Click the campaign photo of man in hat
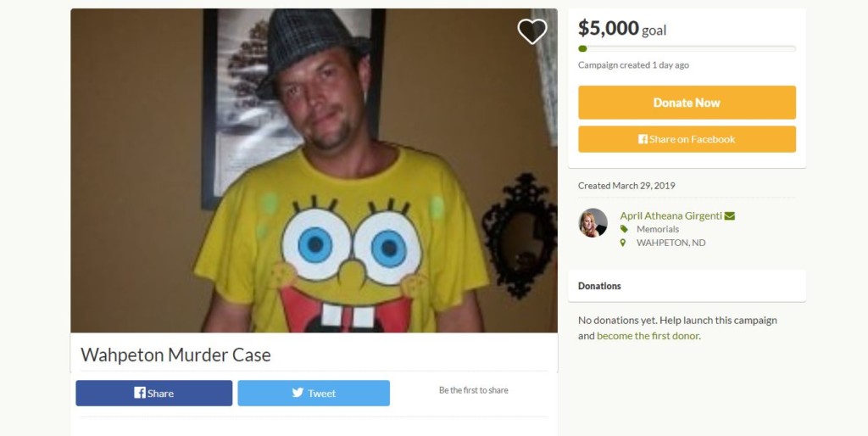This screenshot has height=436, width=868. 314,170
